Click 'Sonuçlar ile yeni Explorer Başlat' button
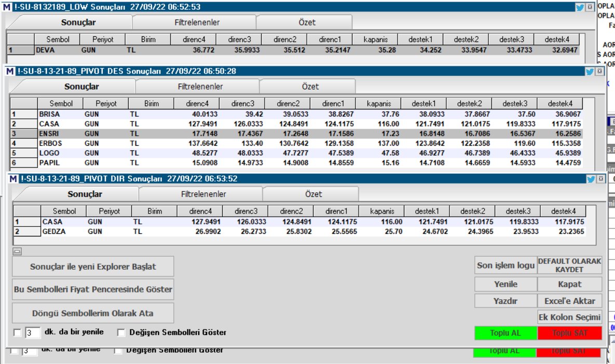 (93, 267)
